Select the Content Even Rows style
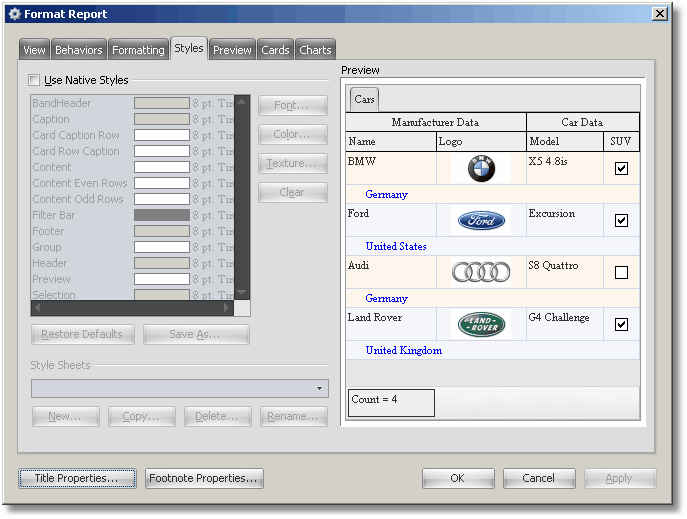The height and width of the screenshot is (519, 687). [133, 183]
